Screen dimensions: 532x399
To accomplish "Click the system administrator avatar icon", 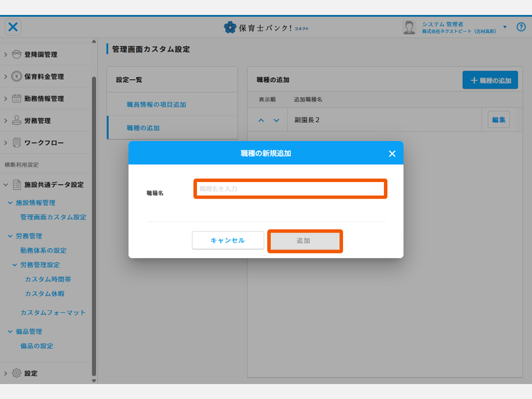I will point(409,27).
